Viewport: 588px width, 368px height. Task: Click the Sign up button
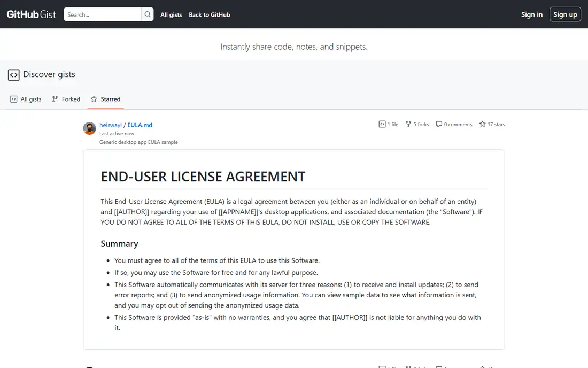click(565, 14)
